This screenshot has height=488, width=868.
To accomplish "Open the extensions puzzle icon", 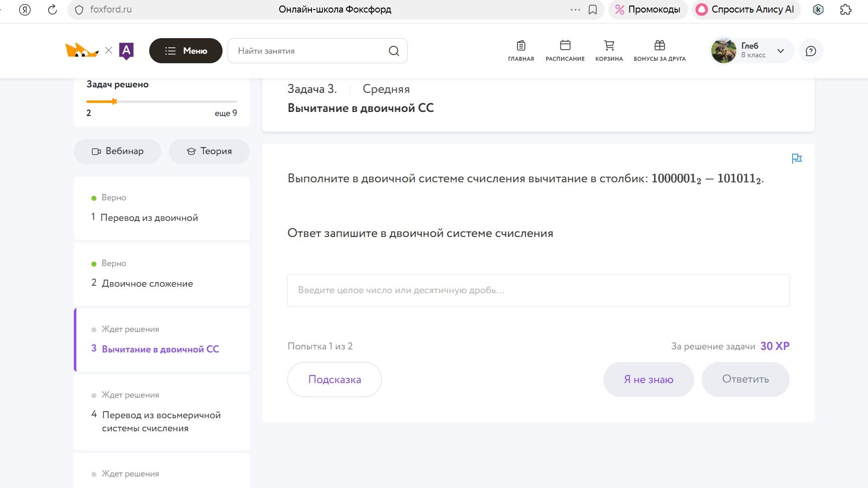I will pos(846,10).
